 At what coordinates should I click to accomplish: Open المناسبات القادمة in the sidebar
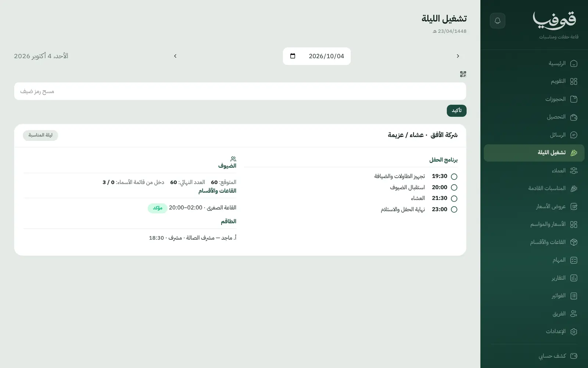(534, 188)
